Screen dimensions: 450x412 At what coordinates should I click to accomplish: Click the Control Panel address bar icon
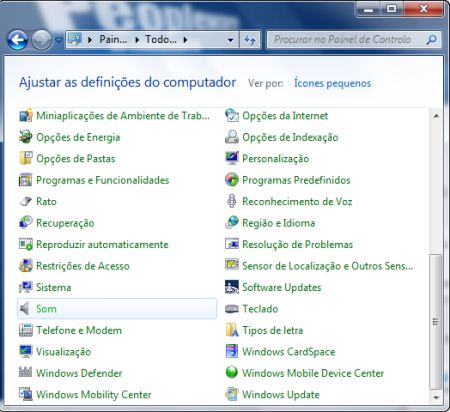(75, 39)
